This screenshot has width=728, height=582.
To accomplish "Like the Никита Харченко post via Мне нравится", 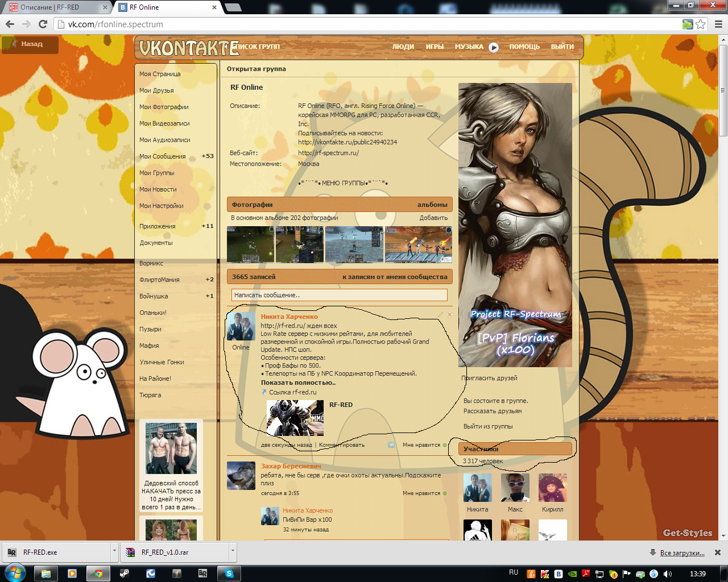I will click(x=424, y=445).
